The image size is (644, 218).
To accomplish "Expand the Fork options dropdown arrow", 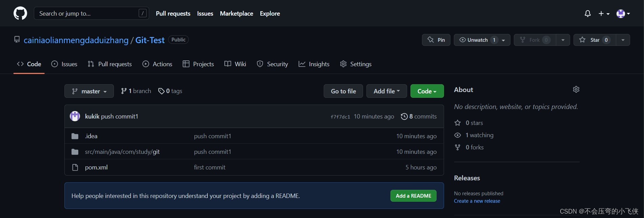I will [x=563, y=40].
